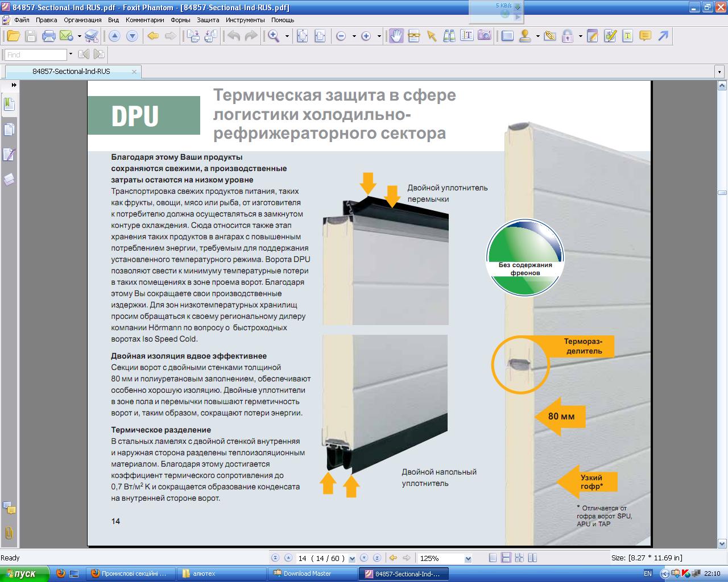Click the Zoom In plus button
This screenshot has width=728, height=582.
366,36
